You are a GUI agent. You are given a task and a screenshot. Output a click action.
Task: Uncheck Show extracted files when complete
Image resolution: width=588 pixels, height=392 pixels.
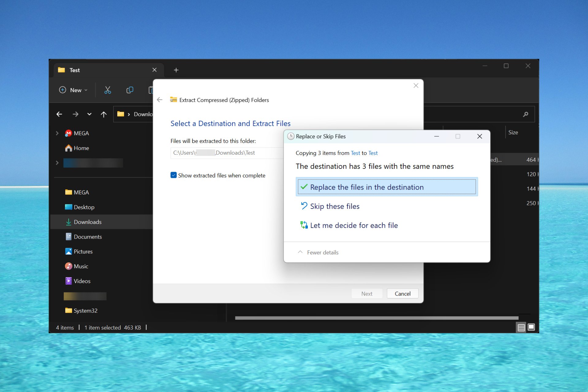pyautogui.click(x=174, y=175)
